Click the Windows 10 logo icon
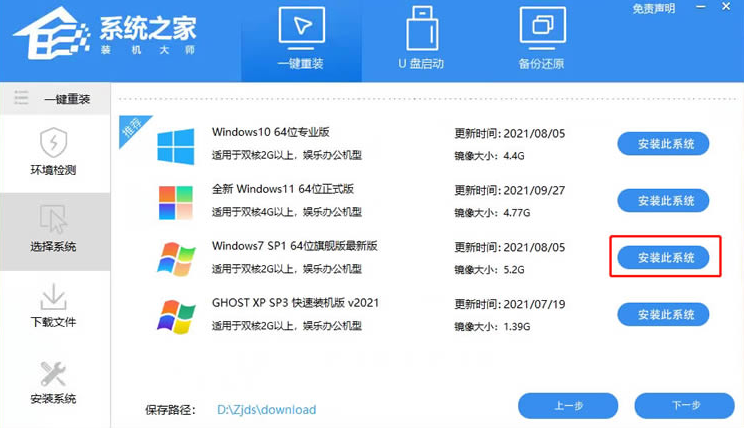The height and width of the screenshot is (428, 744). tap(176, 146)
